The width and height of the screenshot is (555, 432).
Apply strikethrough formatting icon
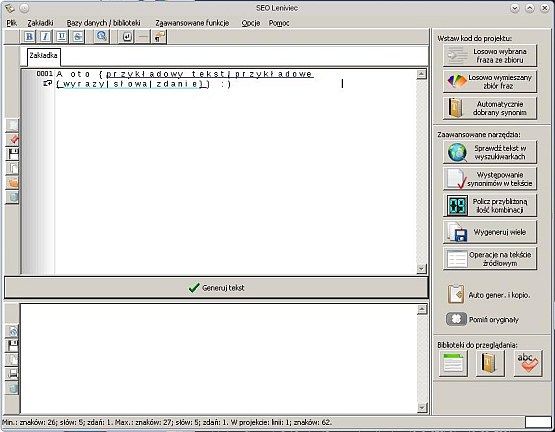click(x=78, y=36)
